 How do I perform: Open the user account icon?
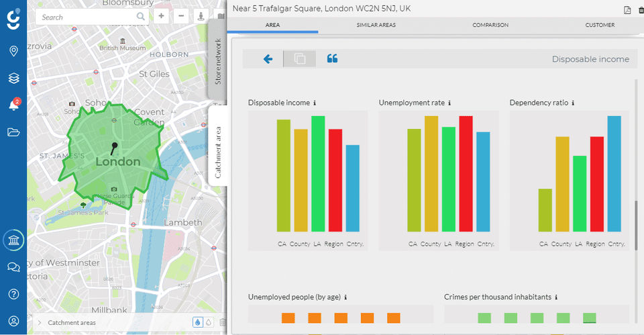point(13,321)
